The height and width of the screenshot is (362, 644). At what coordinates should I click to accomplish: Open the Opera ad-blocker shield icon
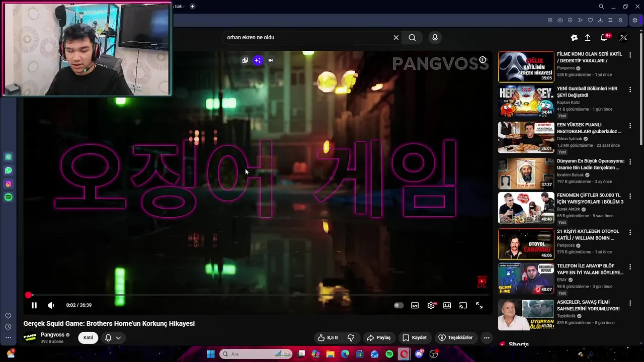click(570, 20)
